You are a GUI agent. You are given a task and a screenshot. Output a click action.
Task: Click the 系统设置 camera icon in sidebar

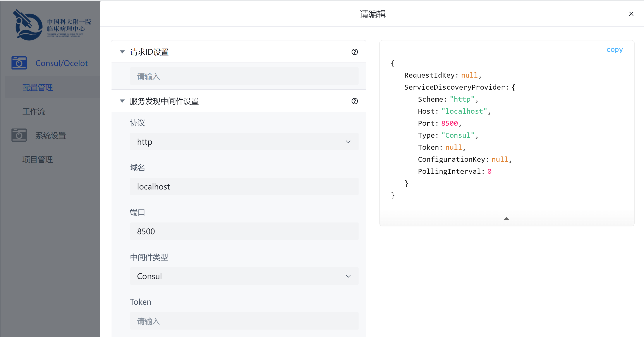point(19,135)
